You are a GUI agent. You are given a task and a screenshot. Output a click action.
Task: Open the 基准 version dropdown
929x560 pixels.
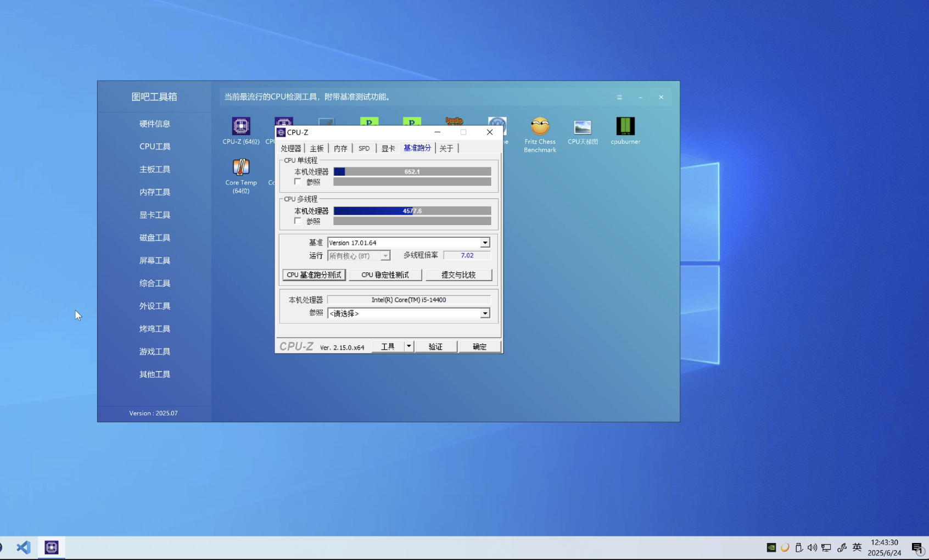click(x=484, y=242)
